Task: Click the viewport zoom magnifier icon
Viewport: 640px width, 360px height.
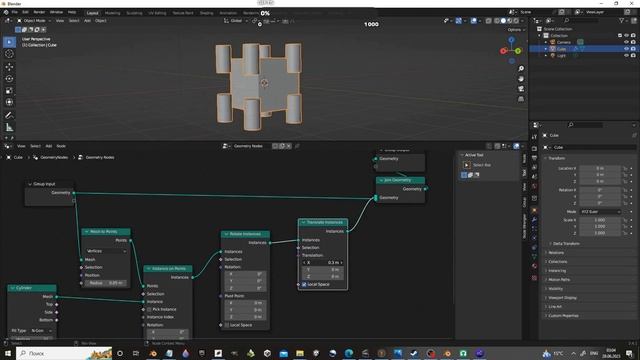Action: [521, 69]
